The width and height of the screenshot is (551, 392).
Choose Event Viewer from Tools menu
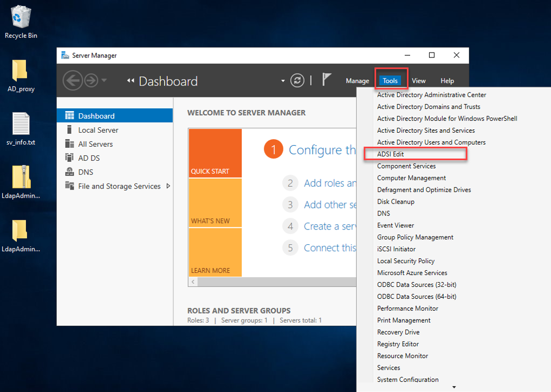[x=396, y=225]
